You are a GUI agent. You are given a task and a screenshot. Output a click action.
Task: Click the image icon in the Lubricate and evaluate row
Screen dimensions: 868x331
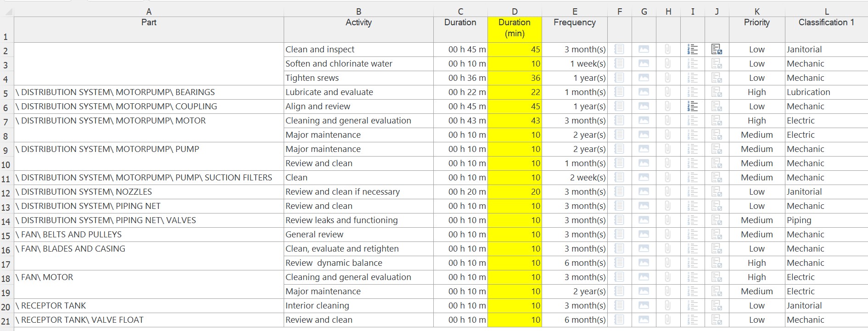click(x=644, y=92)
